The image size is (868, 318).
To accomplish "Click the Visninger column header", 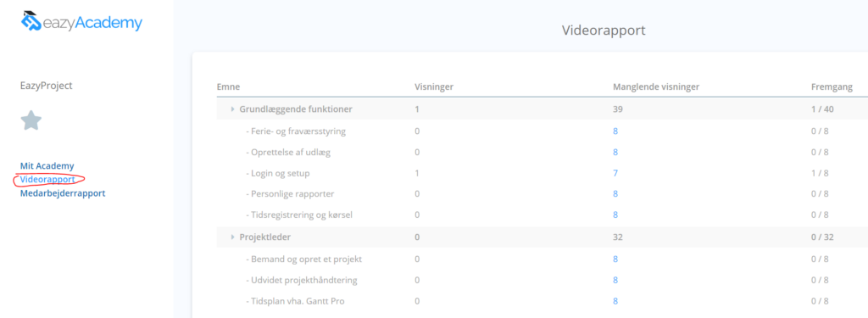I will (x=435, y=86).
